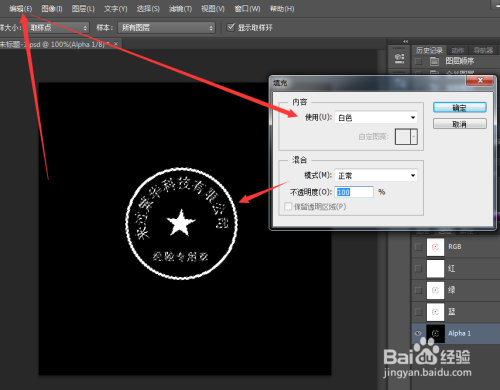Image resolution: width=500 pixels, height=390 pixels.
Task: Click the 绿 channel thumbnail
Action: pyautogui.click(x=435, y=290)
